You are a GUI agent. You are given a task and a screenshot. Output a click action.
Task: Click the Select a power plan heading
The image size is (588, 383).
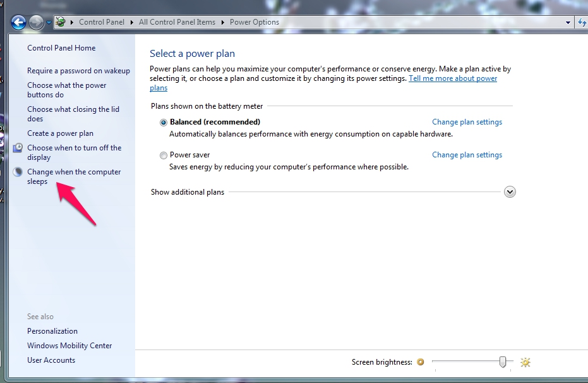pos(192,54)
